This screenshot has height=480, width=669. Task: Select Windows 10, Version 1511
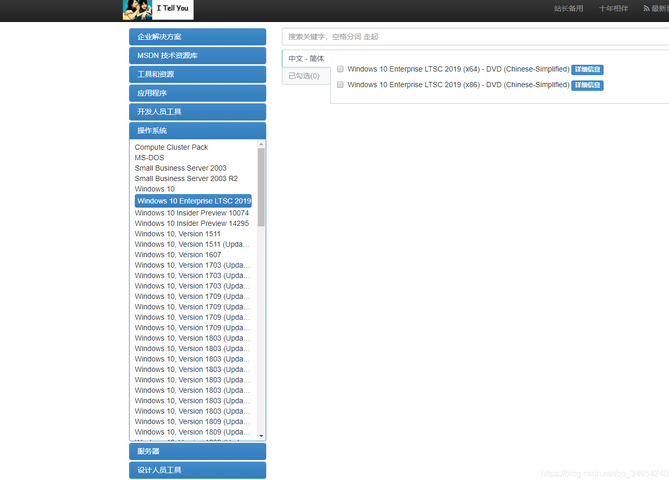(x=177, y=234)
